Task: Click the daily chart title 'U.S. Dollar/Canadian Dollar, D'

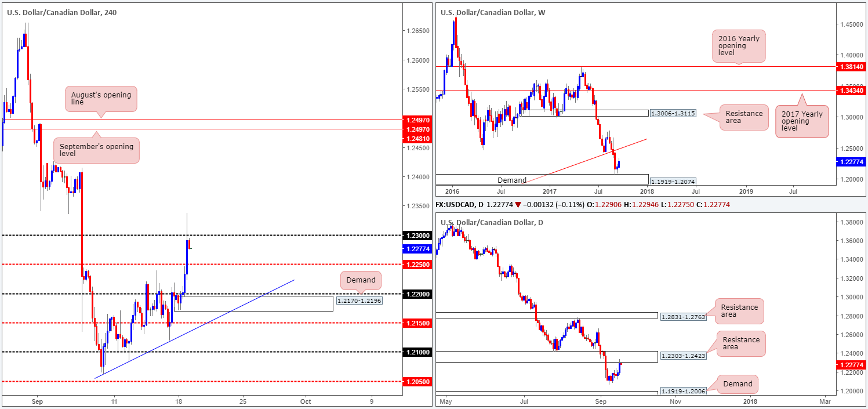Action: click(492, 222)
